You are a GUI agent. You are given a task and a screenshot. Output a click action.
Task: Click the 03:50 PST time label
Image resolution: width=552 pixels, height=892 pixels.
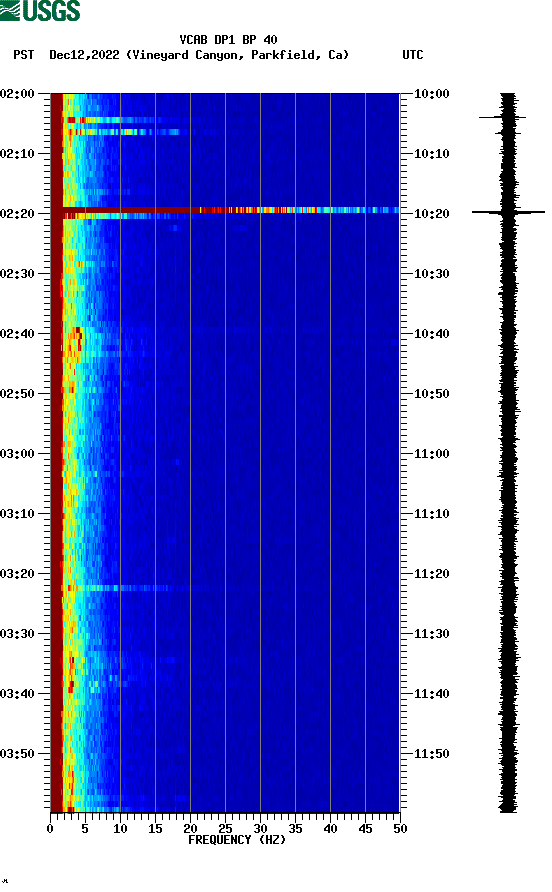17,754
